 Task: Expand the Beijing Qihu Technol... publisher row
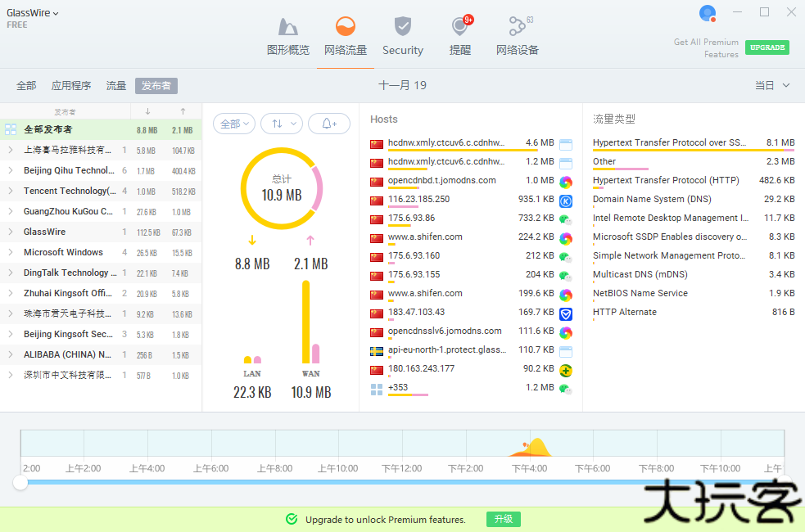click(x=11, y=170)
